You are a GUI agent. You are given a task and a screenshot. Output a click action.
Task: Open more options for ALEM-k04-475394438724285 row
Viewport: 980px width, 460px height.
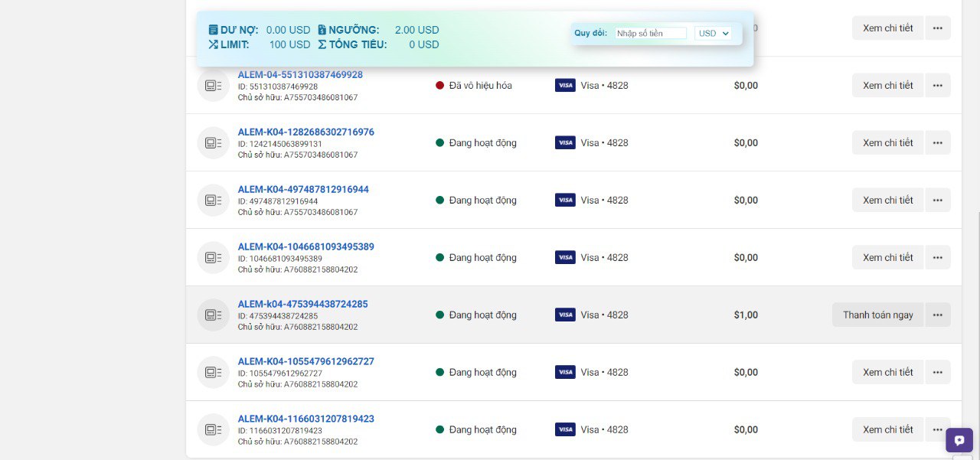pyautogui.click(x=938, y=315)
